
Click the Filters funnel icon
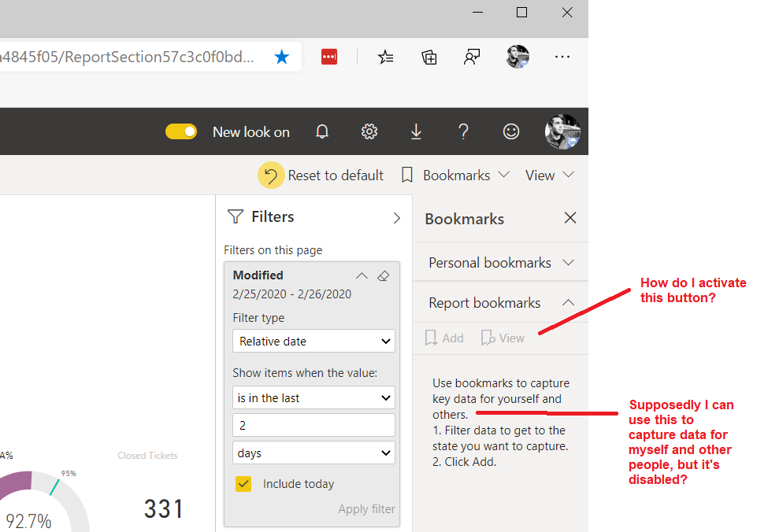click(x=235, y=217)
